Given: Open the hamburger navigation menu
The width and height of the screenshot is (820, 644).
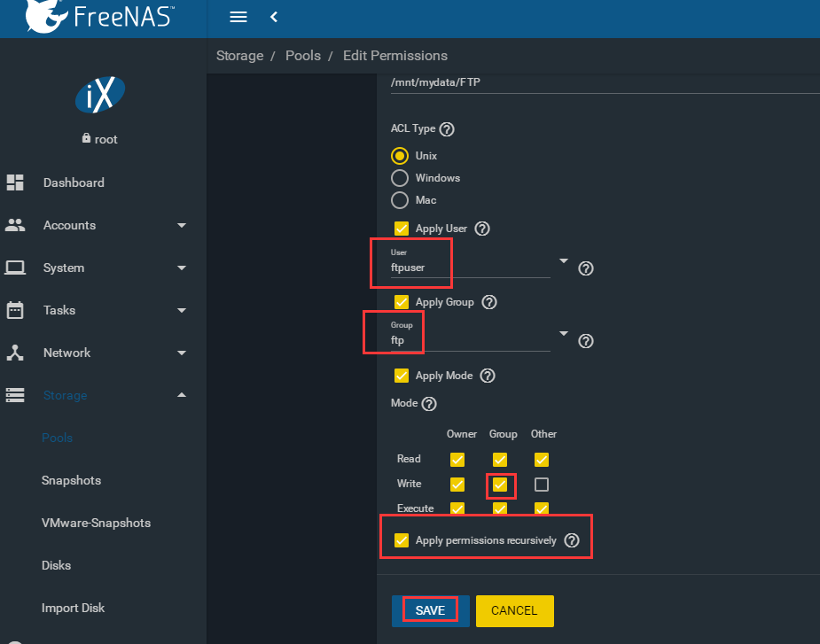Looking at the screenshot, I should coord(238,16).
